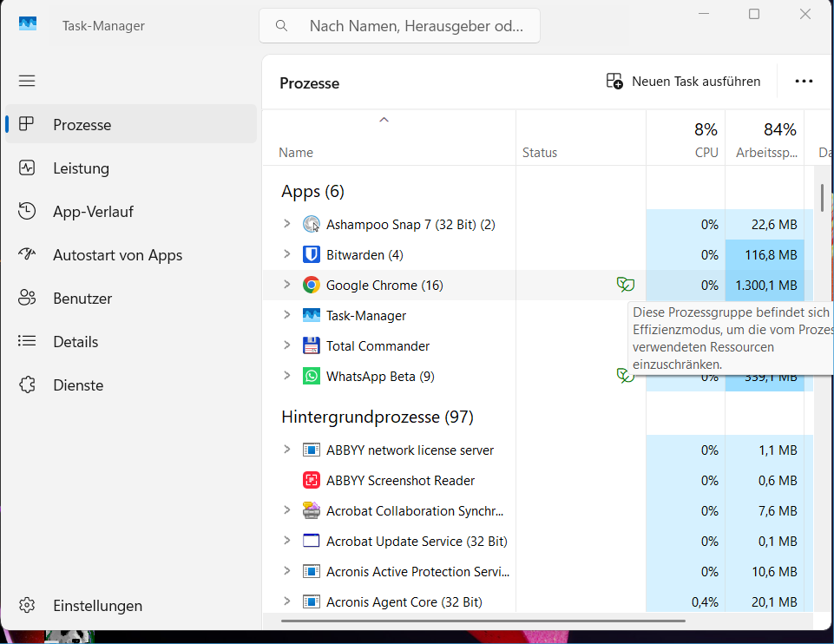
Task: Expand the Bitwarden process group
Action: click(x=287, y=254)
